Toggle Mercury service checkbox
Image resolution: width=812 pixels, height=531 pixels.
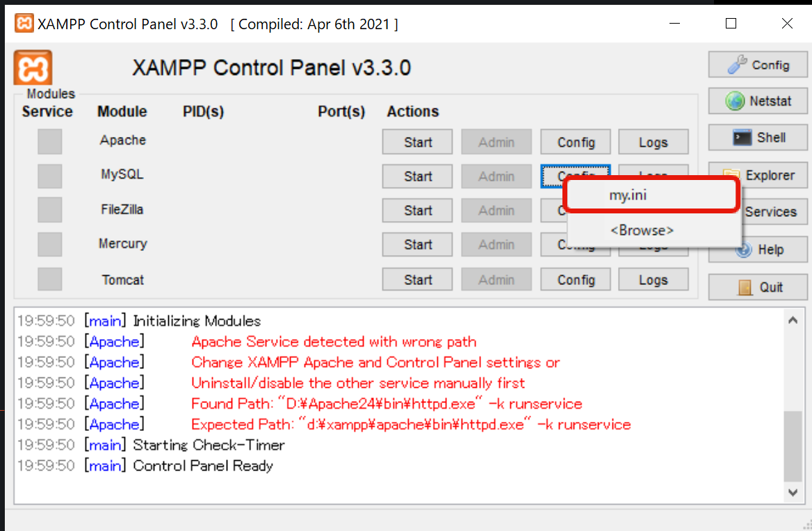[50, 244]
